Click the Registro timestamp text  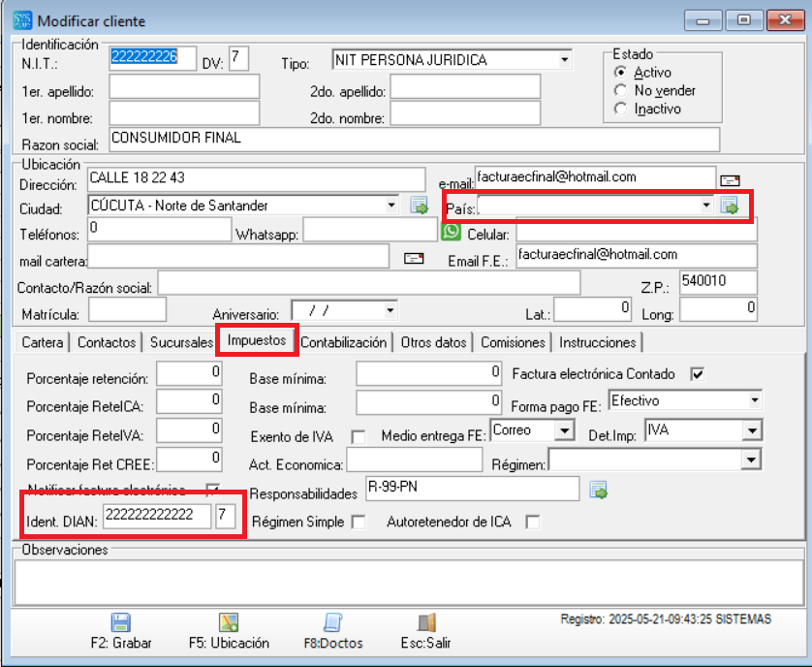coord(666,619)
